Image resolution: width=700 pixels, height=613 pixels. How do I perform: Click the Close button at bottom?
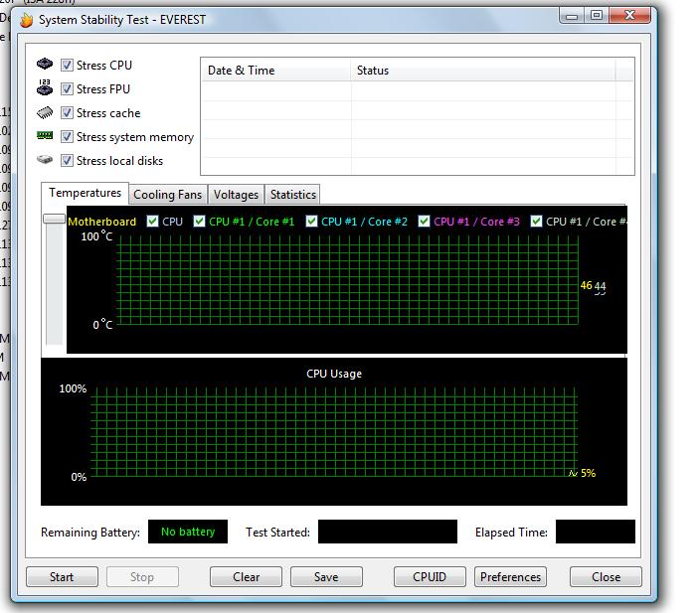pyautogui.click(x=606, y=577)
